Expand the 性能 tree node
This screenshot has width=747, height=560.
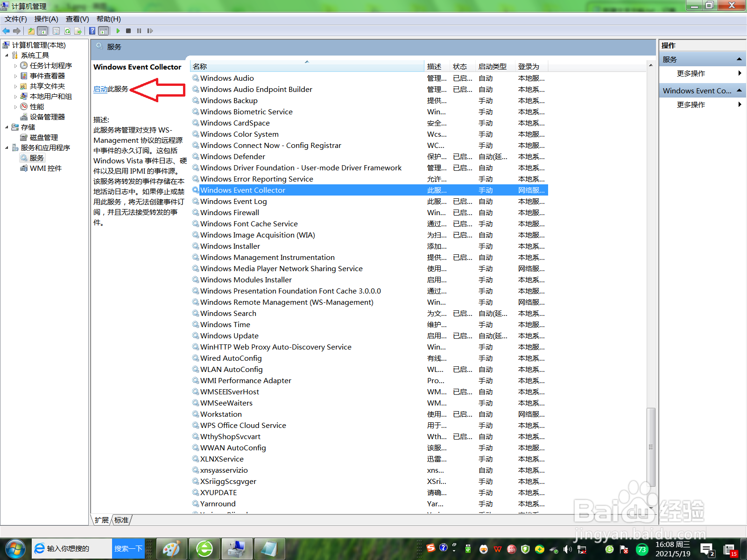pyautogui.click(x=16, y=107)
